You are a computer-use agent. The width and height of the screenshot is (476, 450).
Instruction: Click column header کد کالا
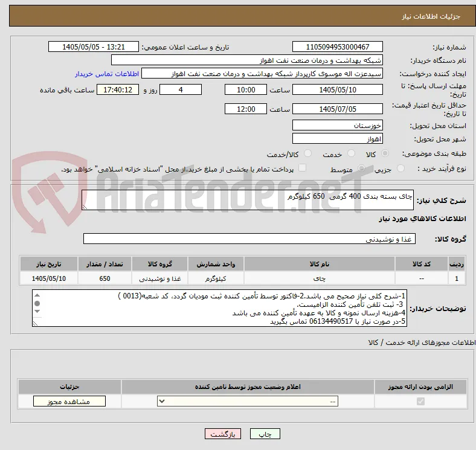click(422, 264)
